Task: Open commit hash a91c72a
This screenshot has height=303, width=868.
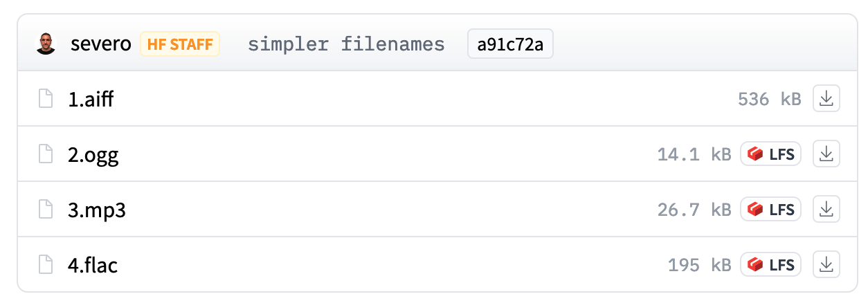Action: (510, 45)
